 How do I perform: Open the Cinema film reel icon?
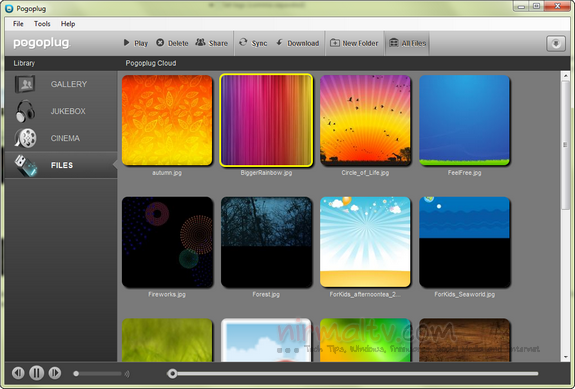coord(25,138)
